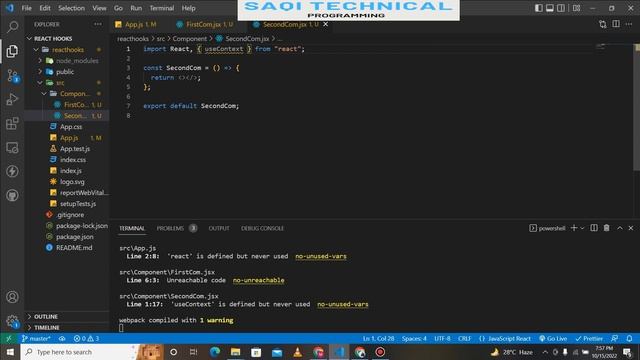This screenshot has width=640, height=360.
Task: Open the Explorer view icon
Action: 12,51
